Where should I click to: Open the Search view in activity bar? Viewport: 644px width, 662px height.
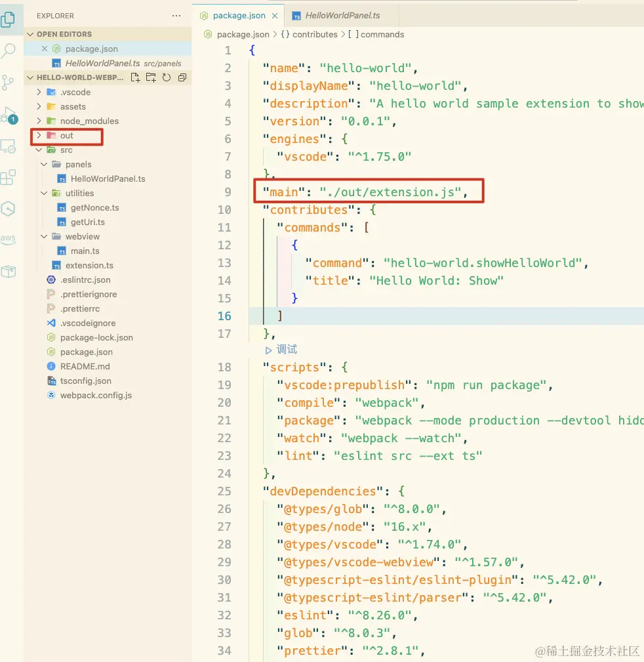[x=9, y=50]
